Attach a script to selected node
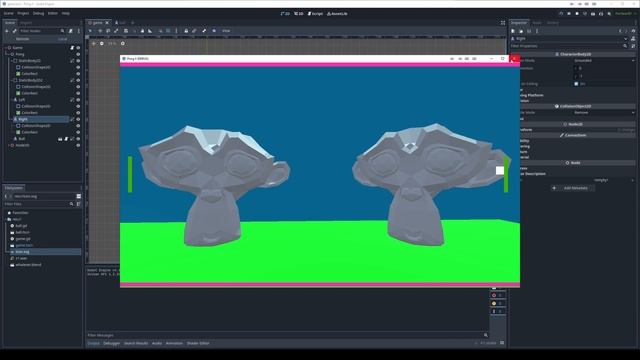The height and width of the screenshot is (360, 640). tap(71, 31)
